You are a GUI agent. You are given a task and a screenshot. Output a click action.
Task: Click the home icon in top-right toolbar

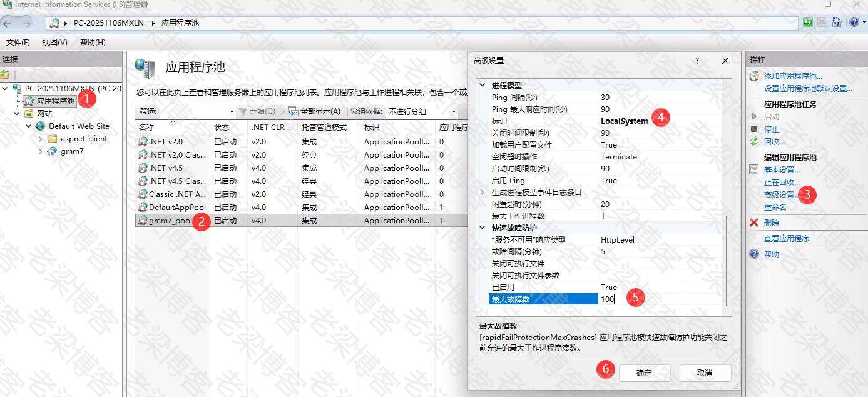click(x=836, y=22)
